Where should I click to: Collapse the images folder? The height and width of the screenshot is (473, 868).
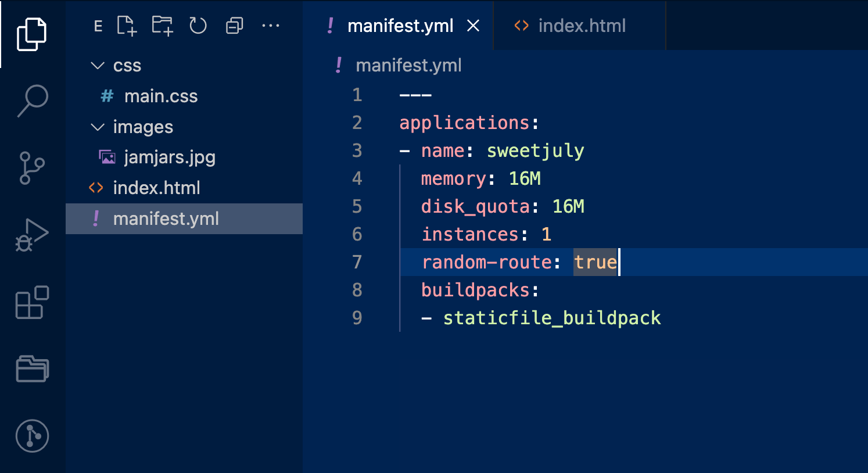pos(97,127)
